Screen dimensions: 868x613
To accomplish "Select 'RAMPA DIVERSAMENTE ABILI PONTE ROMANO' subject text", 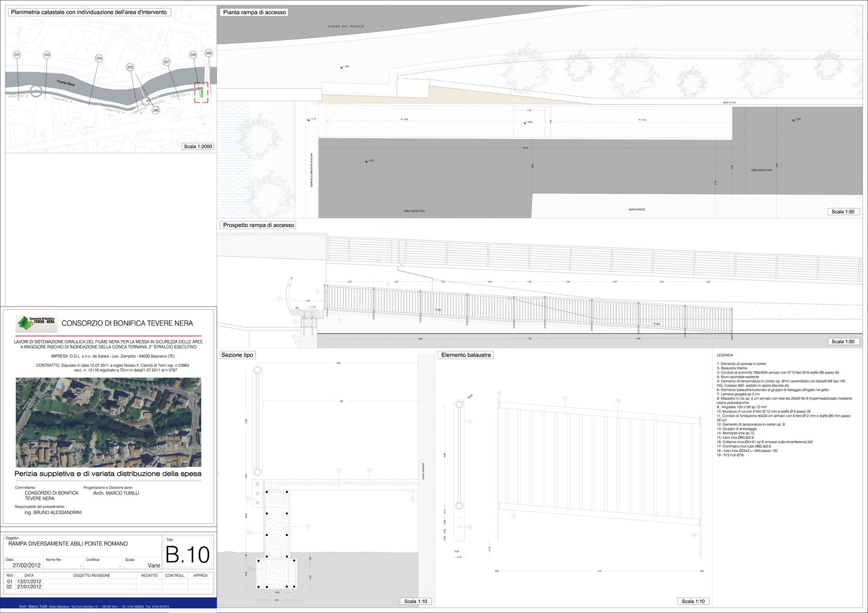I will [x=67, y=544].
